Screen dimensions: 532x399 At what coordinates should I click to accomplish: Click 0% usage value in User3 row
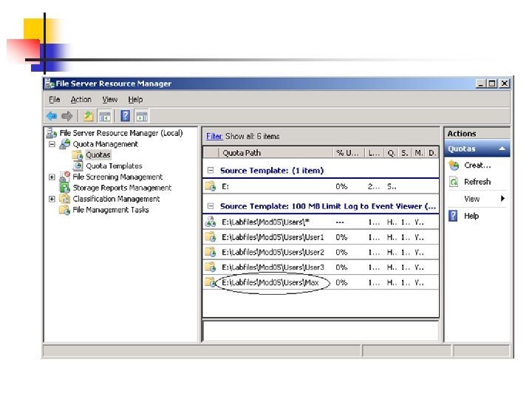pos(341,267)
